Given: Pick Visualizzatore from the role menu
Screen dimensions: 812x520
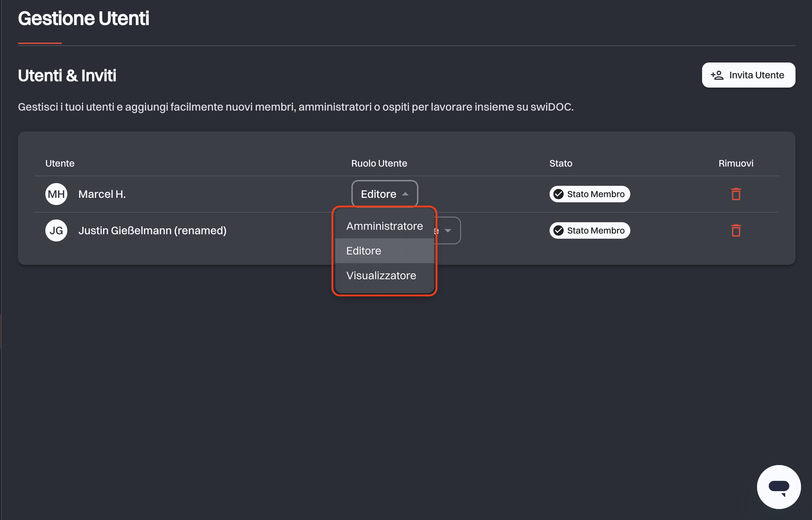Looking at the screenshot, I should point(385,275).
